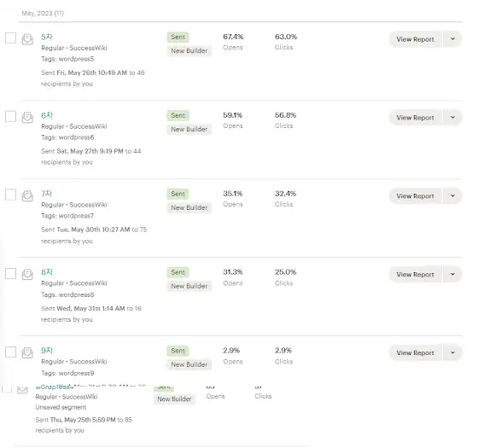Click the email campaign icon for 6차
The width and height of the screenshot is (478, 448).
click(27, 118)
